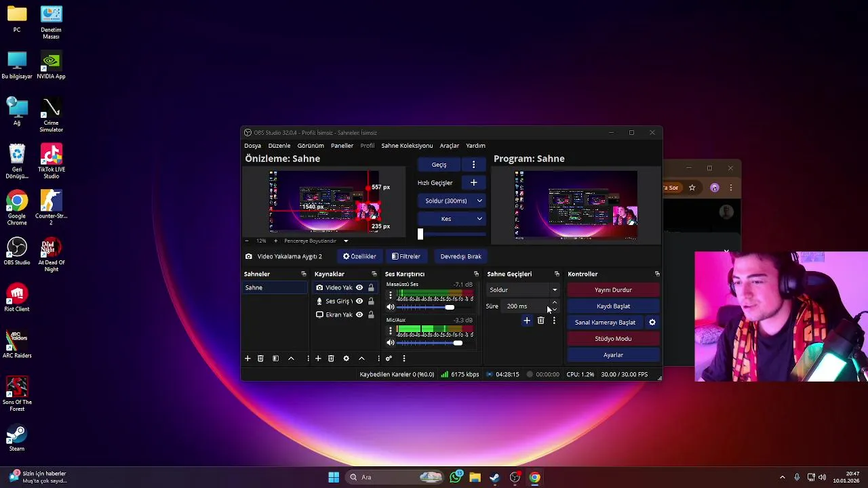The image size is (868, 488).
Task: Move scene up in Sahneler toolbar
Action: [291, 359]
